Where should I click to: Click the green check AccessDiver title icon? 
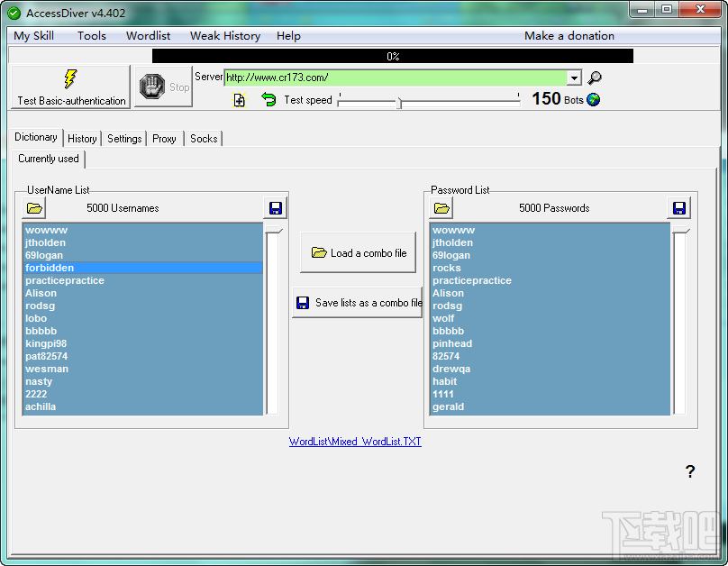pos(14,13)
